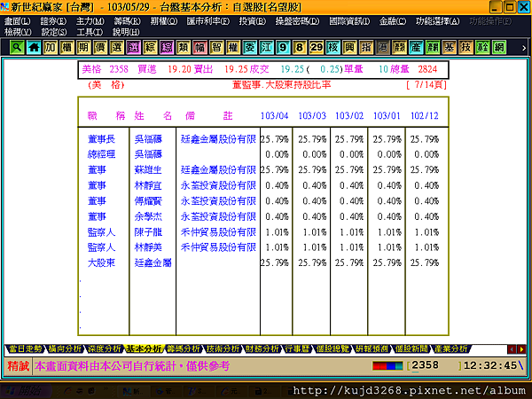Open the 工具(T) menu
Screen dimensions: 532x399
[90, 32]
